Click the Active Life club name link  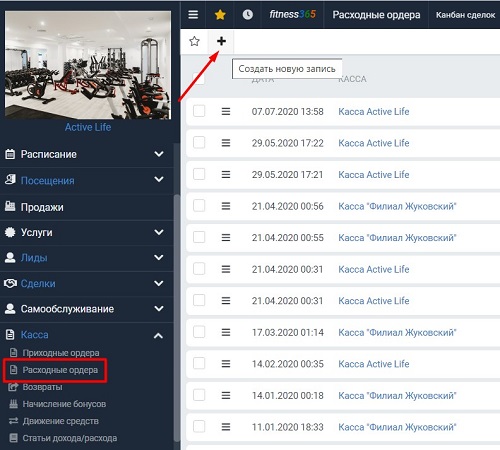click(x=88, y=127)
